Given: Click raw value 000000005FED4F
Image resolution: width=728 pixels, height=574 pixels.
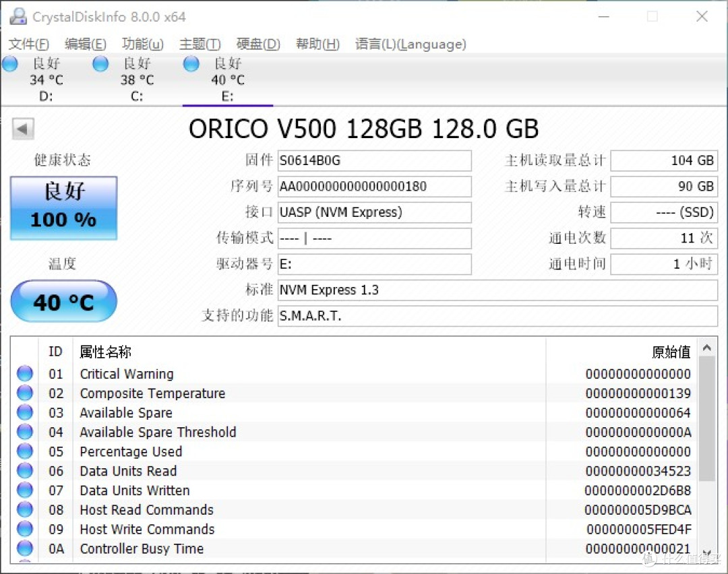Looking at the screenshot, I should [639, 530].
